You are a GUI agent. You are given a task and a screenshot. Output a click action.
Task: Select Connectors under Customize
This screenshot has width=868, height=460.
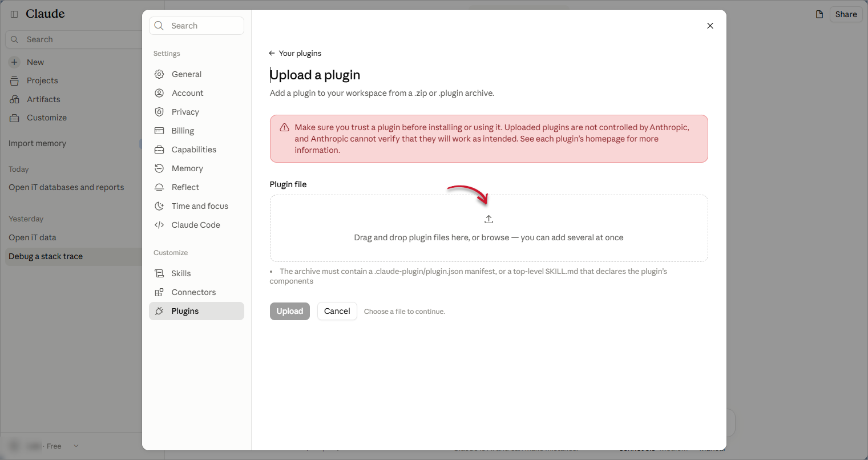(196, 292)
